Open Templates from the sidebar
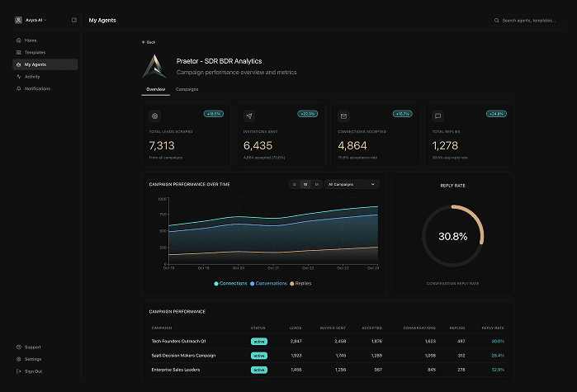Image resolution: width=577 pixels, height=392 pixels. pyautogui.click(x=35, y=52)
